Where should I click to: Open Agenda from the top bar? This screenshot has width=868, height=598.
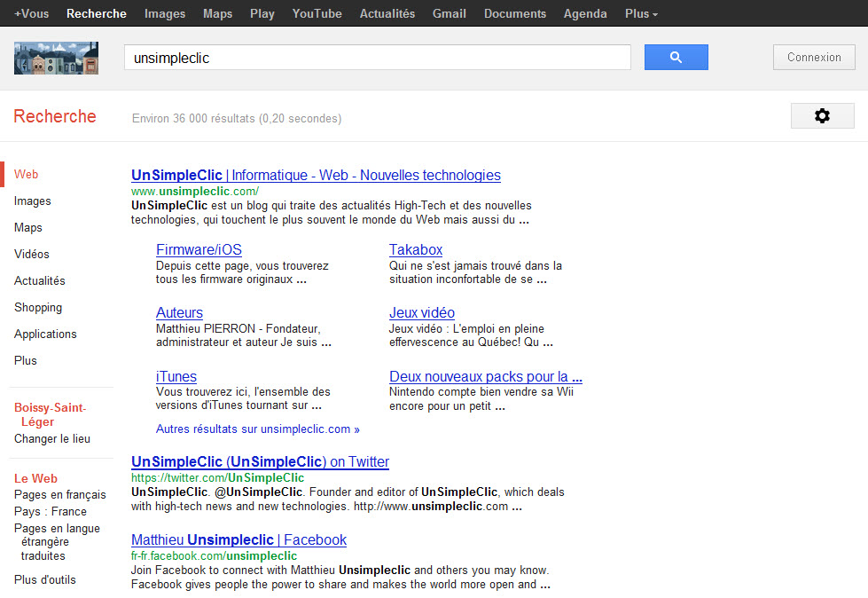pyautogui.click(x=585, y=14)
